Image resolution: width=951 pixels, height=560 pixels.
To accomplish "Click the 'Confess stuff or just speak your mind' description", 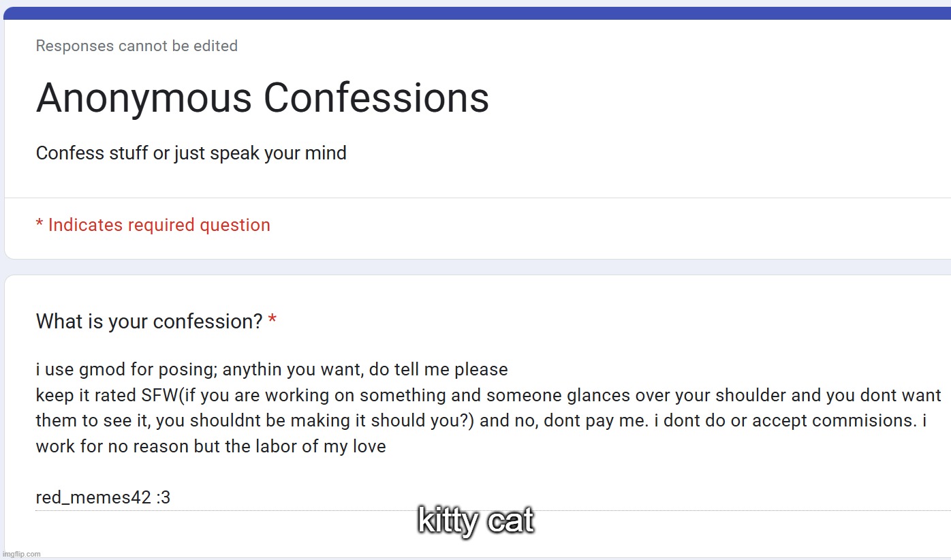I will [191, 153].
